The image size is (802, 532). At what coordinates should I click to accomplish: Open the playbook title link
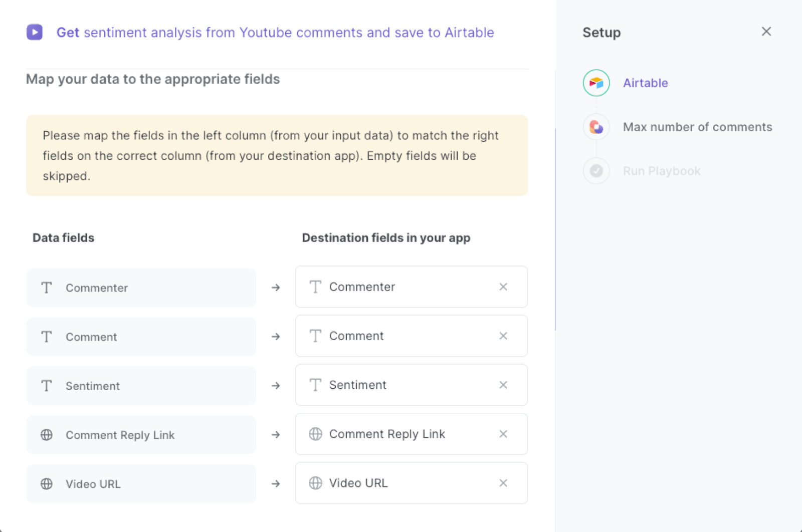click(276, 32)
